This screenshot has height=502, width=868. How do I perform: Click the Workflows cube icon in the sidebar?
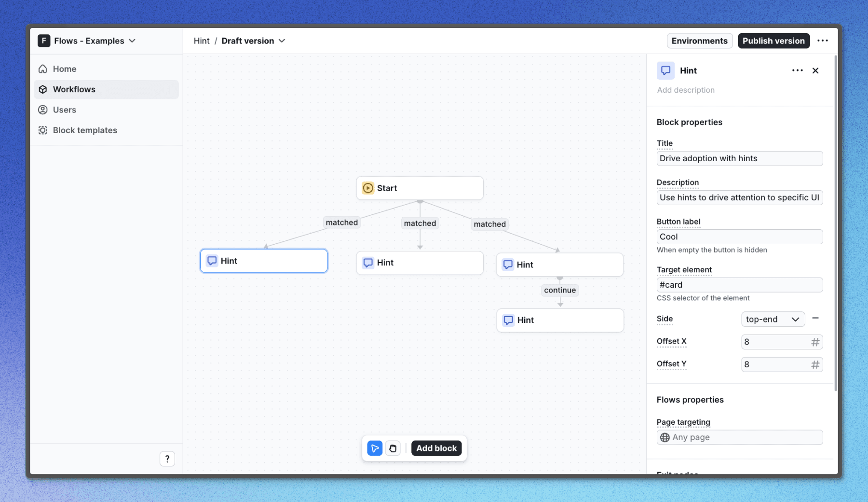click(43, 89)
